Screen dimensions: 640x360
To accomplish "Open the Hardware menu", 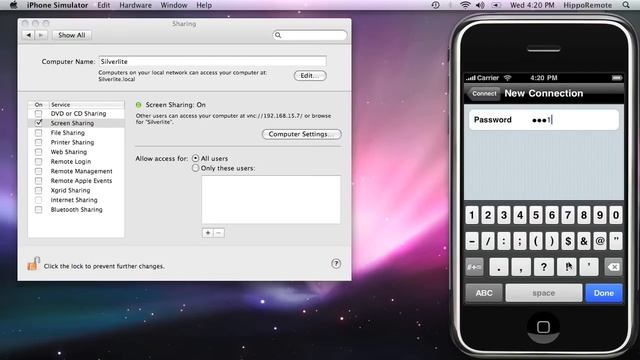I will point(135,5).
